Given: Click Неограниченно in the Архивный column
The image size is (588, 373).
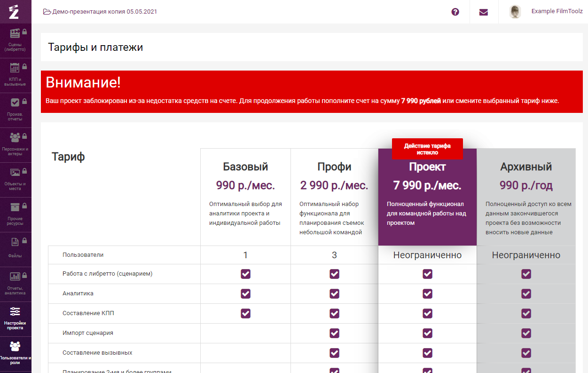Looking at the screenshot, I should pyautogui.click(x=526, y=255).
